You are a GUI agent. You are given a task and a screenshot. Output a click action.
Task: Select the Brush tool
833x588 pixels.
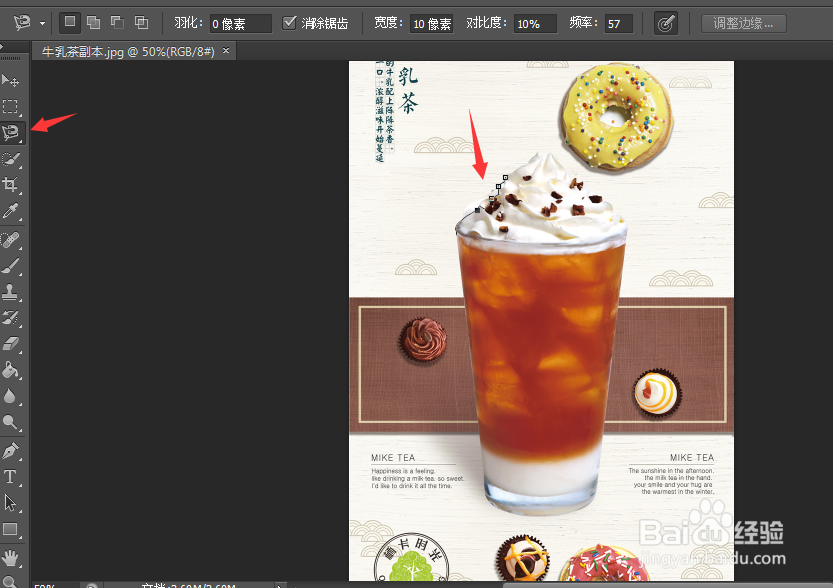click(11, 266)
